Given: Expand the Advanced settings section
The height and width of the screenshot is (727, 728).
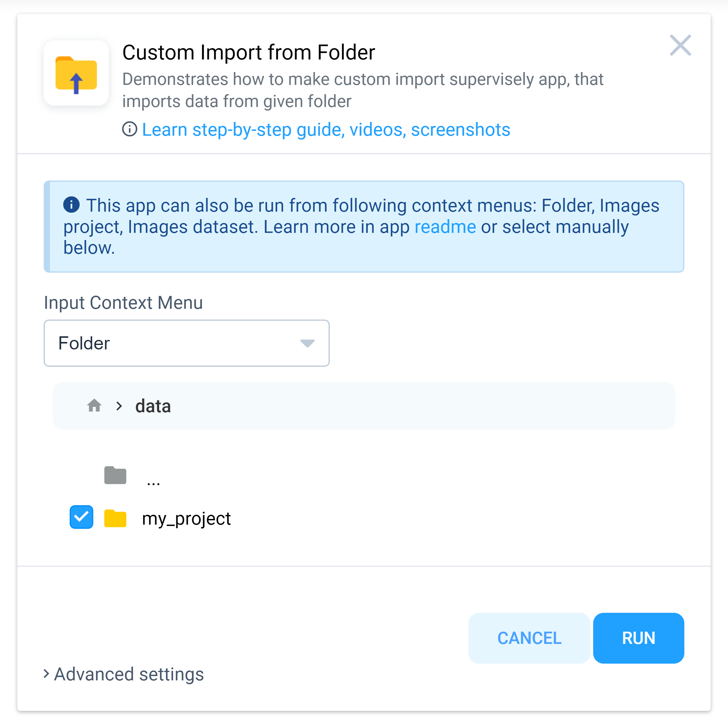Looking at the screenshot, I should pyautogui.click(x=123, y=675).
